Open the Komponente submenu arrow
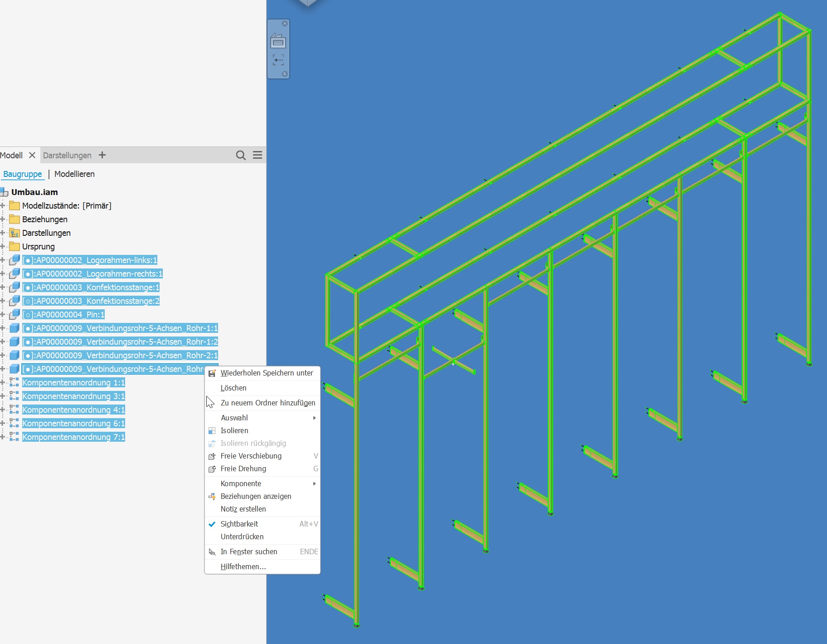Screen dimensions: 827x644 (315, 483)
